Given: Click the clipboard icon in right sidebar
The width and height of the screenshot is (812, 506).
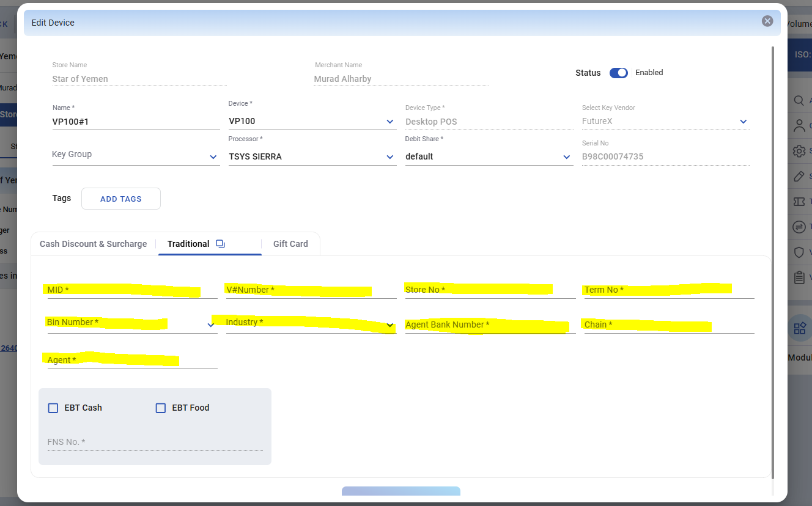Looking at the screenshot, I should pyautogui.click(x=799, y=277).
